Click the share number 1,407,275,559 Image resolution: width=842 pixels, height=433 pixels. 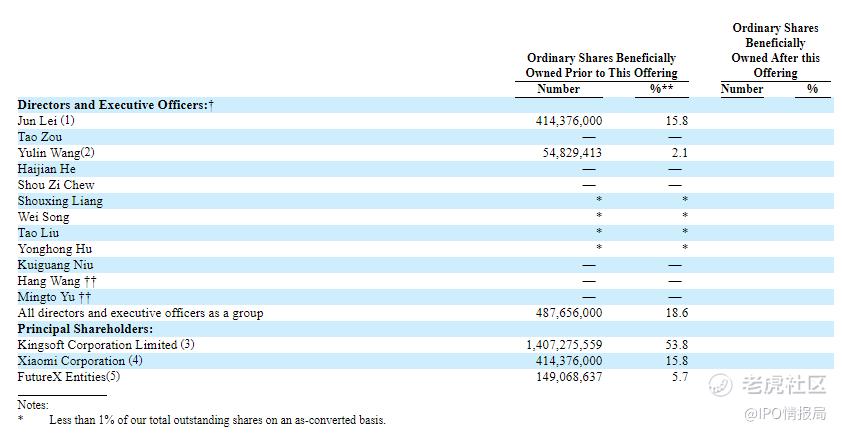pyautogui.click(x=564, y=345)
